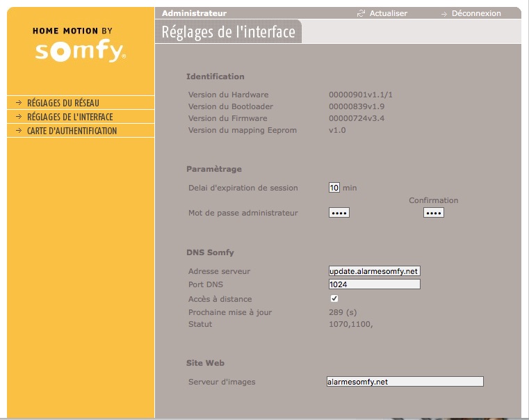Click hardware version value 00000901v1.1/1
The image size is (529, 420).
(x=361, y=95)
